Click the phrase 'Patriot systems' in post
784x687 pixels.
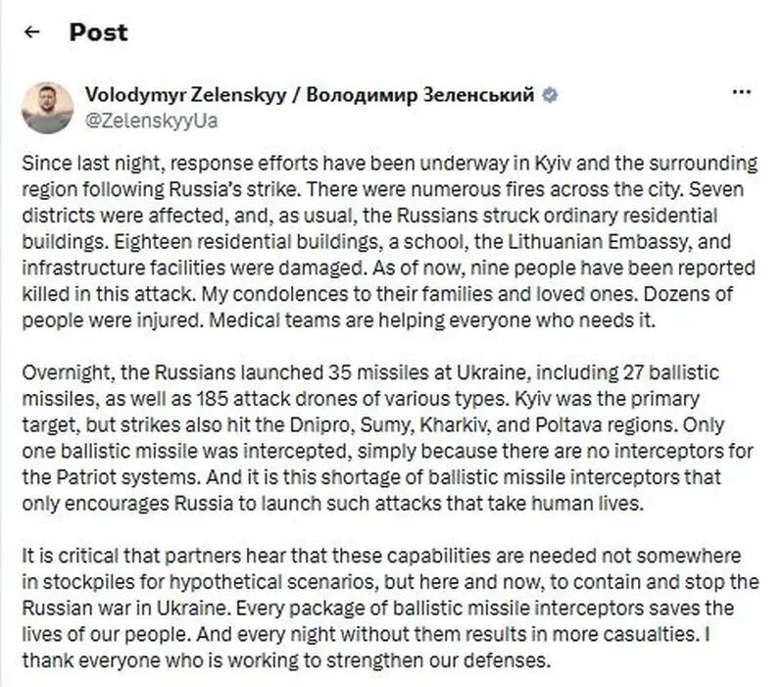tap(128, 477)
